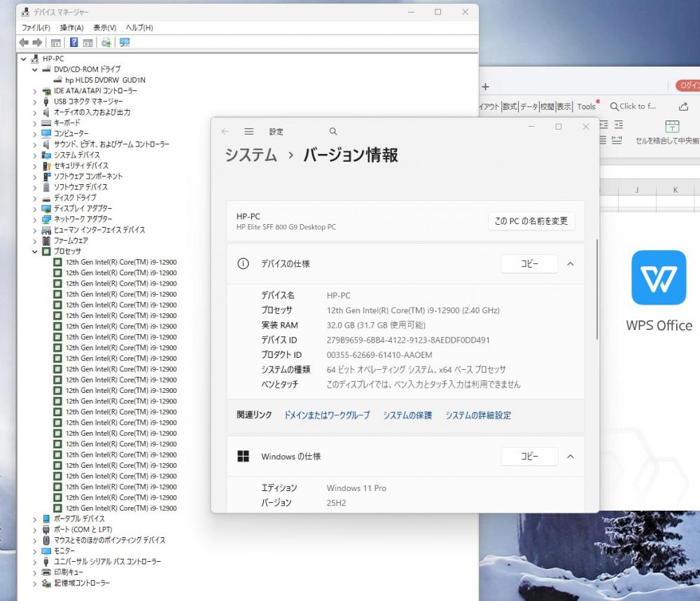Click the Windows logo beside Windows の仕様
The image size is (700, 601).
[244, 456]
